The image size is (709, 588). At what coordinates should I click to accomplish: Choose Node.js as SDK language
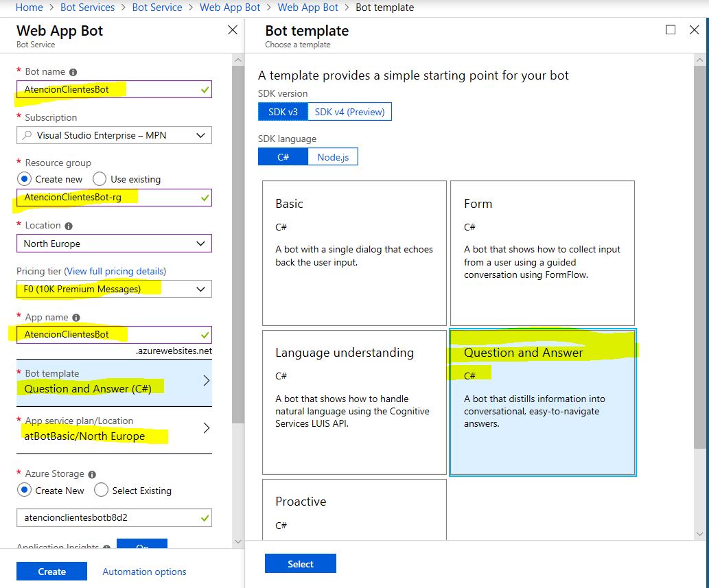(x=333, y=157)
